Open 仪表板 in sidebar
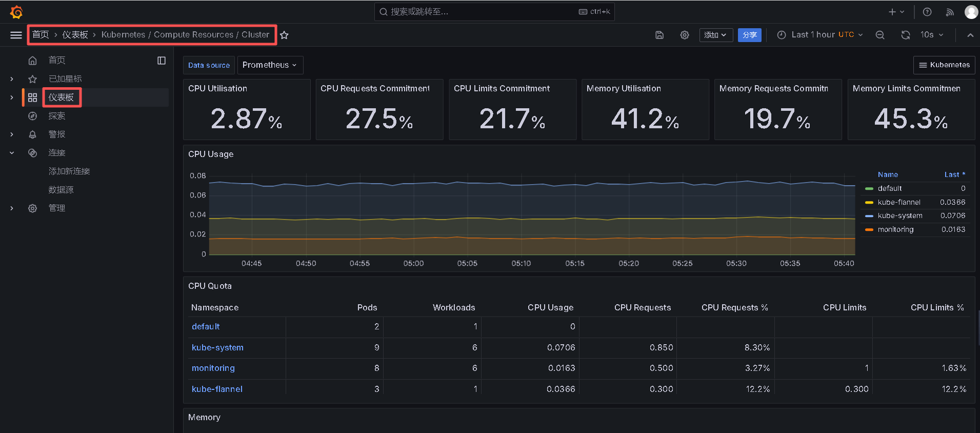 [x=61, y=97]
